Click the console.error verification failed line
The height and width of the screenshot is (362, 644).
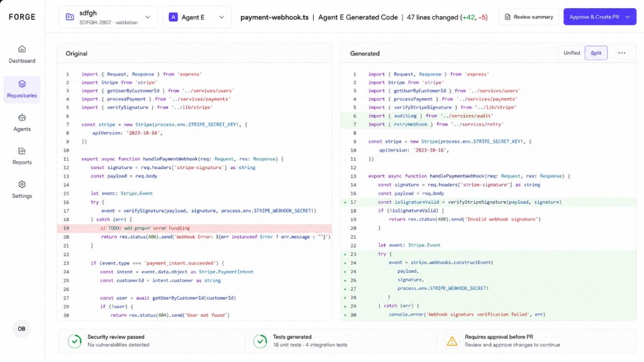[x=467, y=314]
